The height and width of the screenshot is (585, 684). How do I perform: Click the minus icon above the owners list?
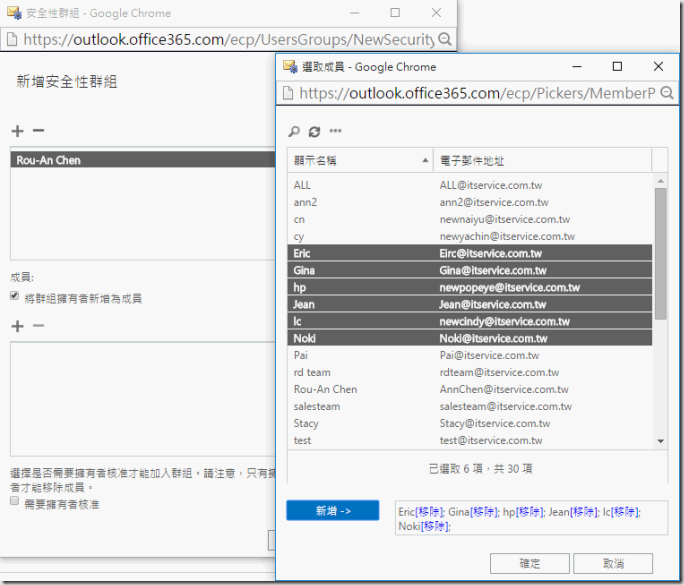tap(38, 131)
